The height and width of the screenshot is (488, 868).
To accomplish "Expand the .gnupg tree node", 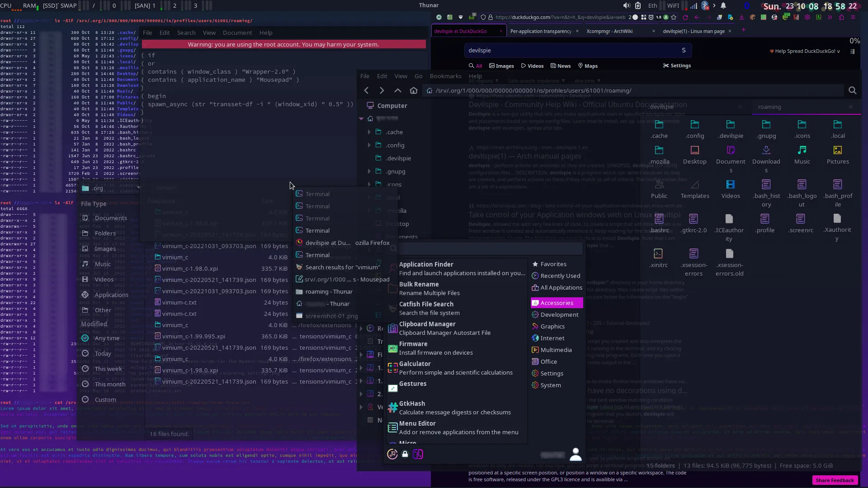I will (x=369, y=171).
